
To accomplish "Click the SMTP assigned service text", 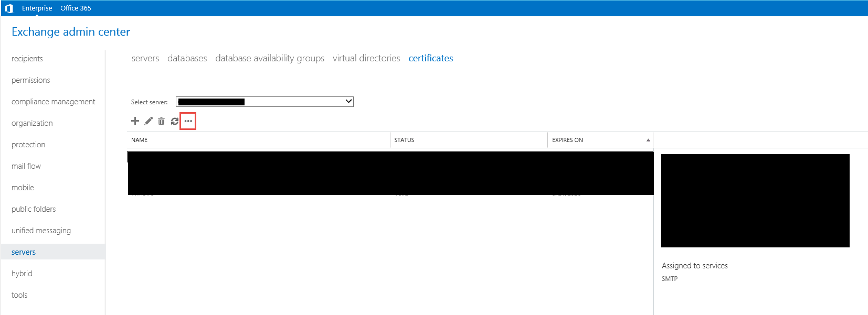I will tap(670, 279).
